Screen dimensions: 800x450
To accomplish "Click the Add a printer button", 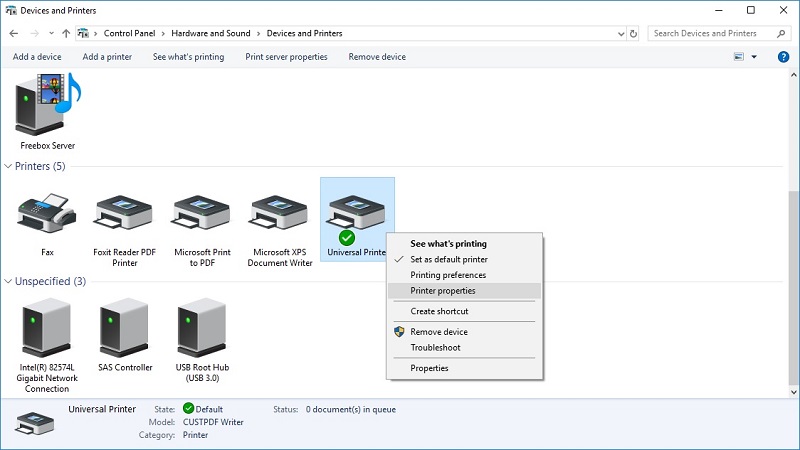I will pyautogui.click(x=107, y=57).
